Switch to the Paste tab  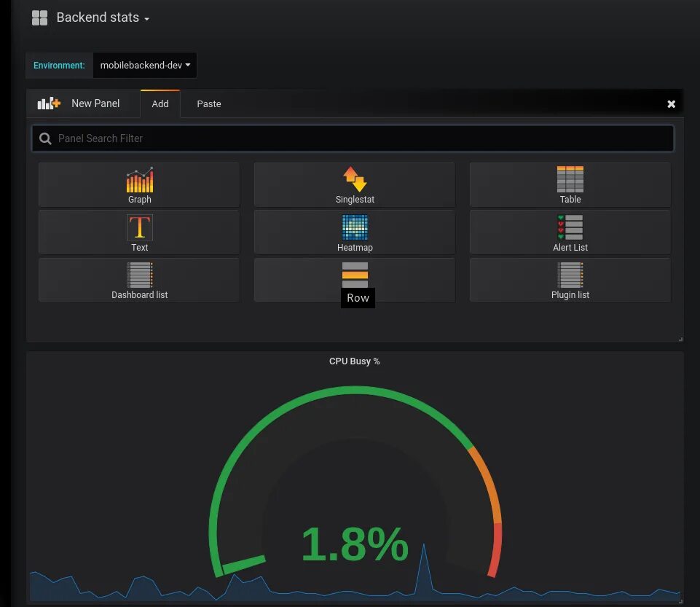[209, 104]
